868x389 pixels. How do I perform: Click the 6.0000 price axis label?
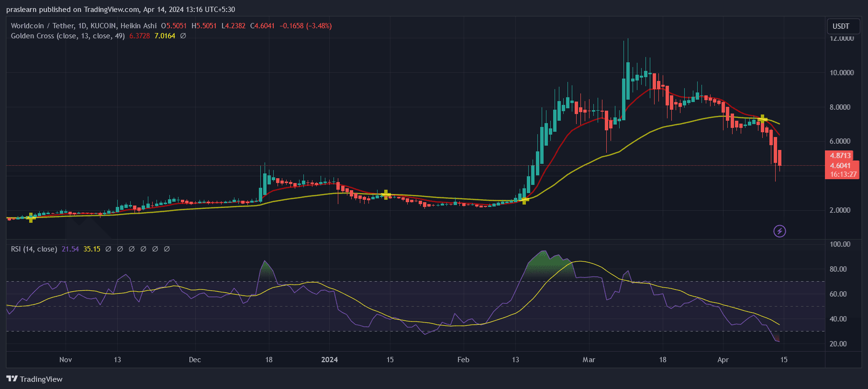pyautogui.click(x=840, y=141)
